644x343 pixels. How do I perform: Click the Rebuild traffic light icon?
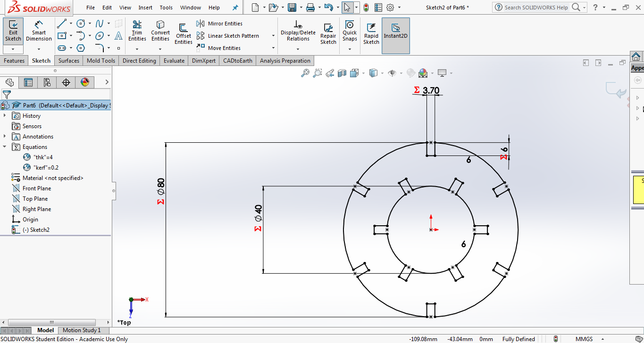tap(366, 8)
